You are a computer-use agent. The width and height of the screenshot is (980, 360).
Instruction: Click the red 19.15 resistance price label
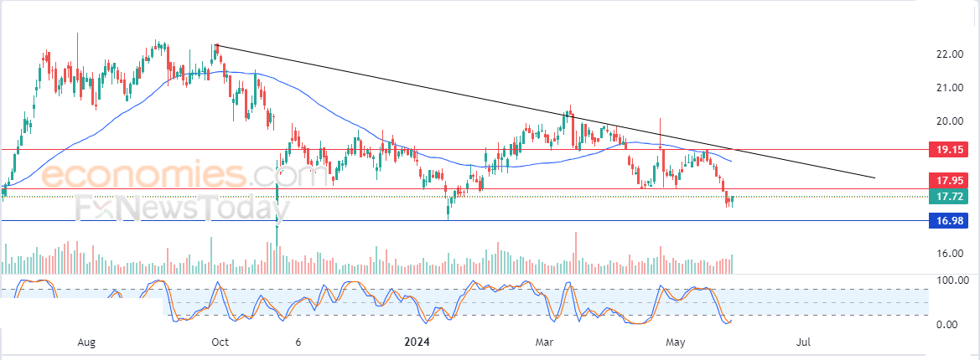coord(948,150)
